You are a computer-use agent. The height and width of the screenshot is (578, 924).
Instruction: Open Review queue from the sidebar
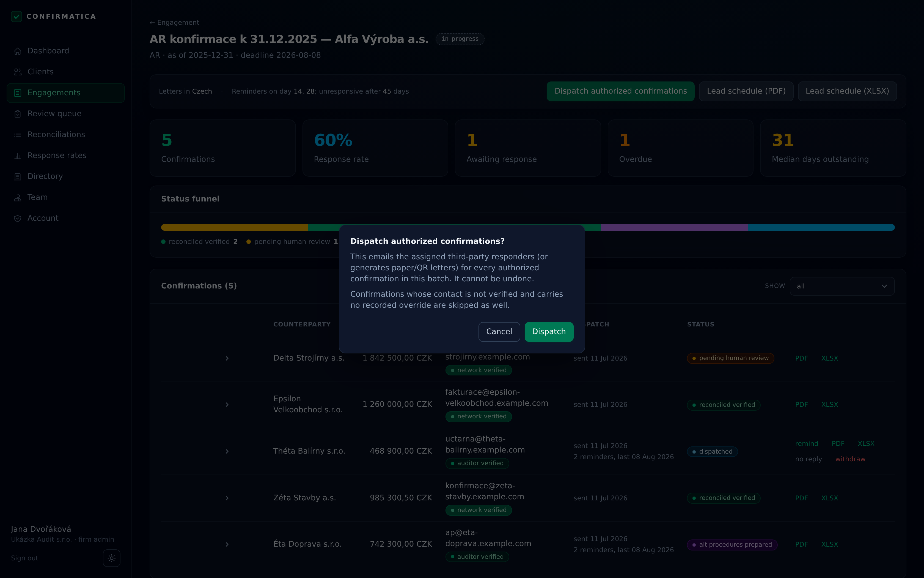pyautogui.click(x=66, y=113)
